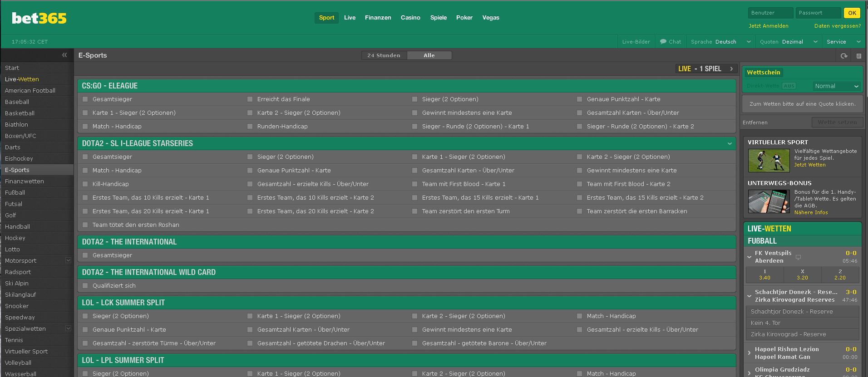Focus the Benutzer input field

coord(770,13)
